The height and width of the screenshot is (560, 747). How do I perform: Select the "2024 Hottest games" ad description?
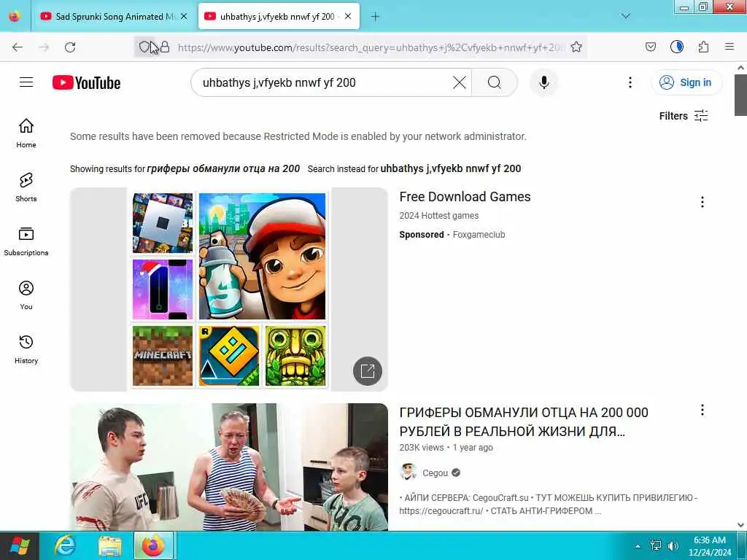pos(438,216)
